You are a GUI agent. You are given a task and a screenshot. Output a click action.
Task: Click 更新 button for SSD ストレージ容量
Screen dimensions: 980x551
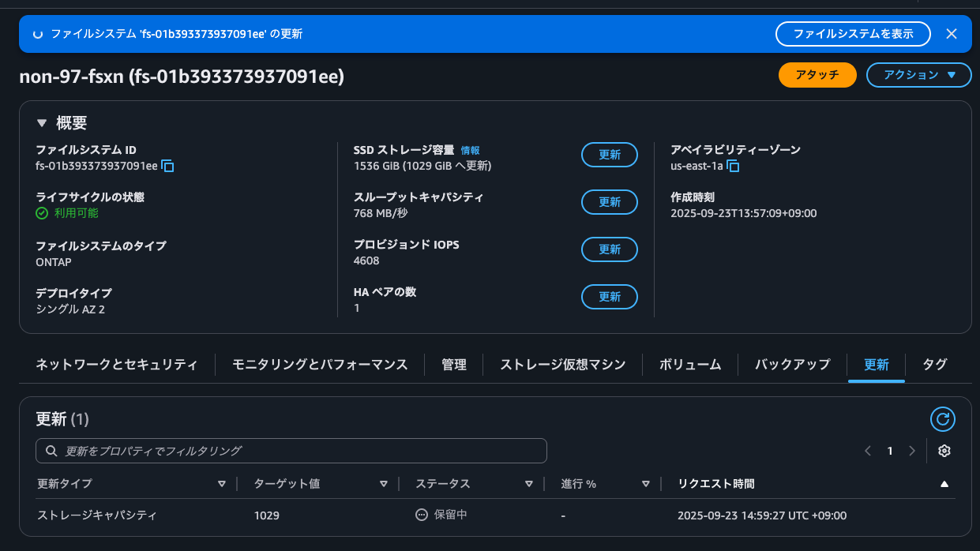click(x=610, y=155)
